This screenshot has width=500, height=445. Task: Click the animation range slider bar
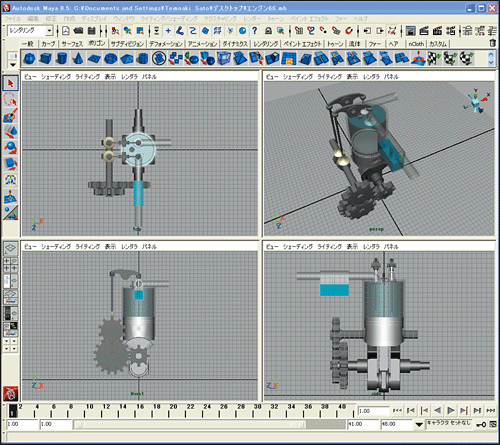[x=189, y=425]
